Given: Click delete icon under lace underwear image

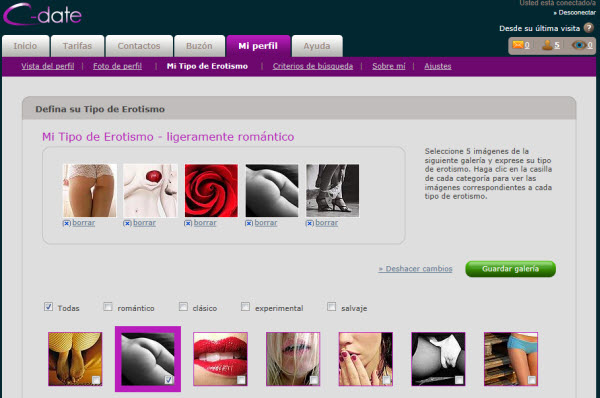Looking at the screenshot, I should (67, 223).
